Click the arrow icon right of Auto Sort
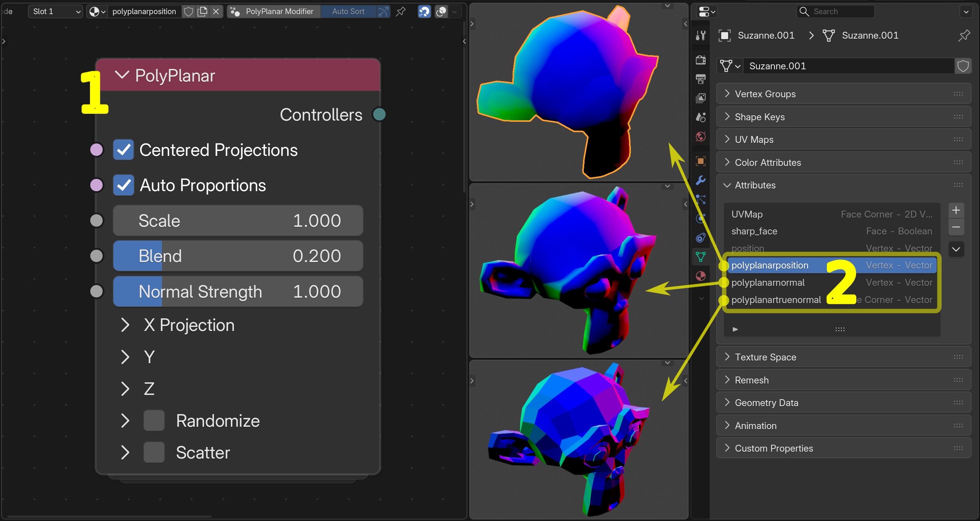This screenshot has width=980, height=521. click(383, 11)
